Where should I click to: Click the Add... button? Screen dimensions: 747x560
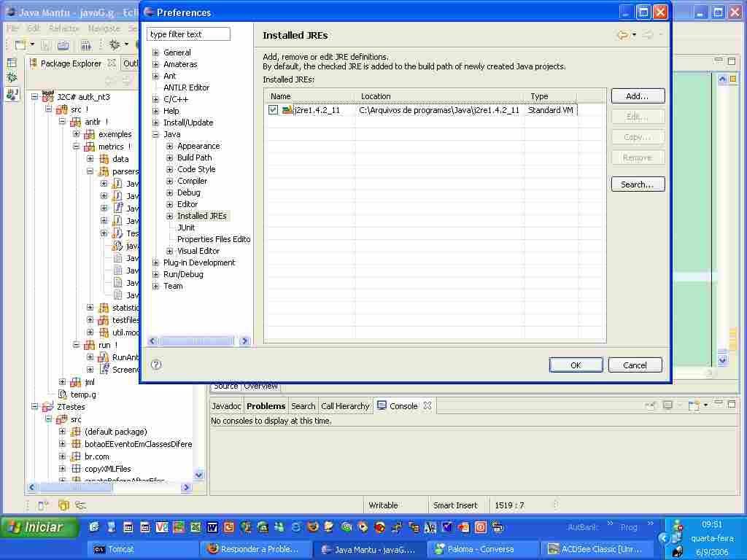coord(637,96)
